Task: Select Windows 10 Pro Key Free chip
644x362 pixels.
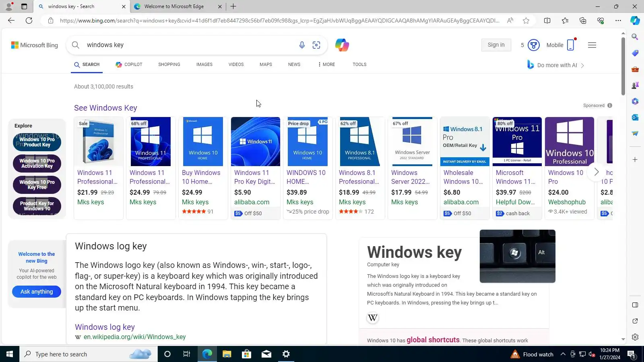Action: click(37, 185)
